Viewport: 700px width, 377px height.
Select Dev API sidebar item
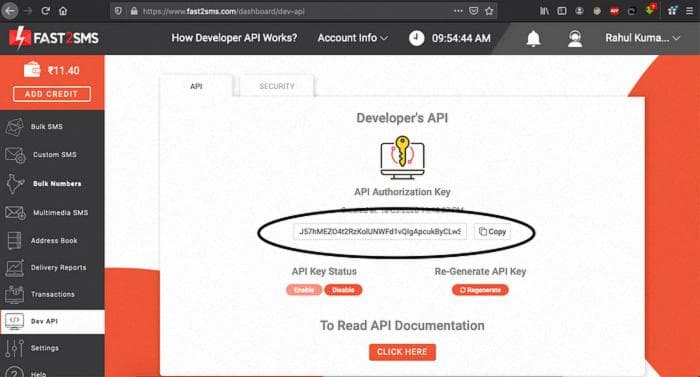(x=52, y=321)
